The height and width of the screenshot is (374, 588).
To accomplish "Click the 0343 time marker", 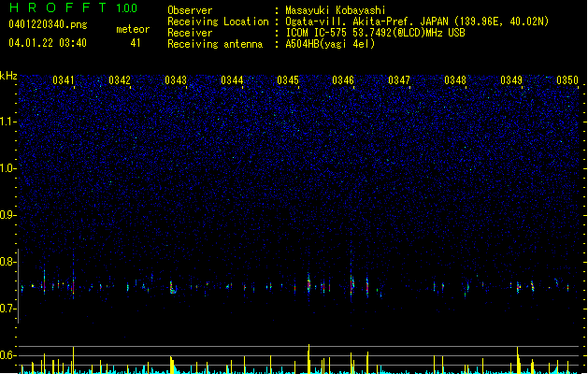I will [x=176, y=80].
